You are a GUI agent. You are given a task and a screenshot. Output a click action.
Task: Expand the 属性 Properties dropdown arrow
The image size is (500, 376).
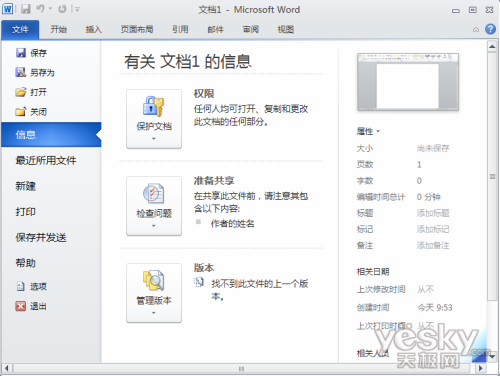[378, 131]
